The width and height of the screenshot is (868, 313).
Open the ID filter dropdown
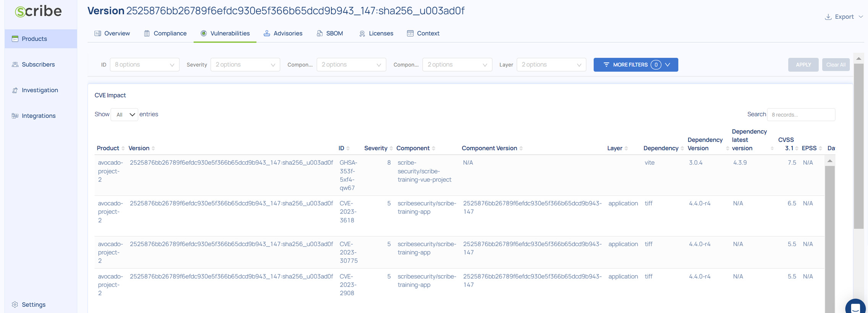[144, 65]
